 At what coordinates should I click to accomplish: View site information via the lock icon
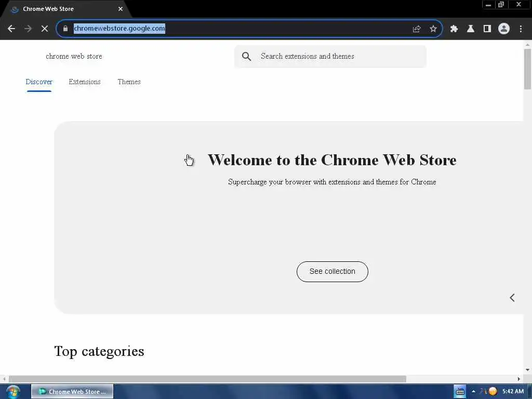65,29
